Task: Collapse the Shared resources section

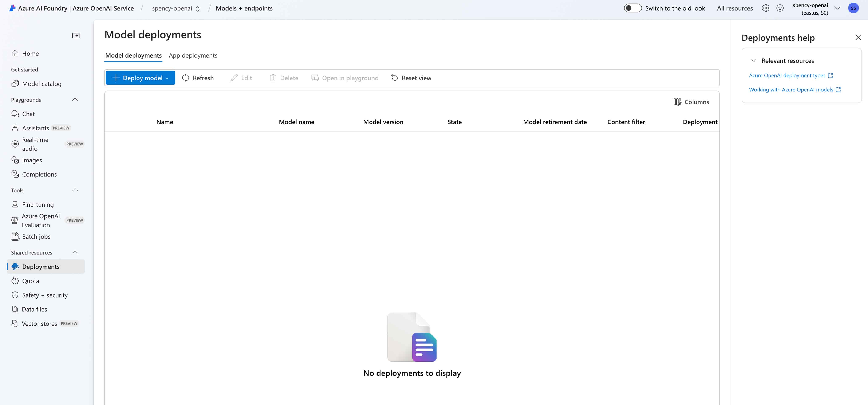Action: 75,252
